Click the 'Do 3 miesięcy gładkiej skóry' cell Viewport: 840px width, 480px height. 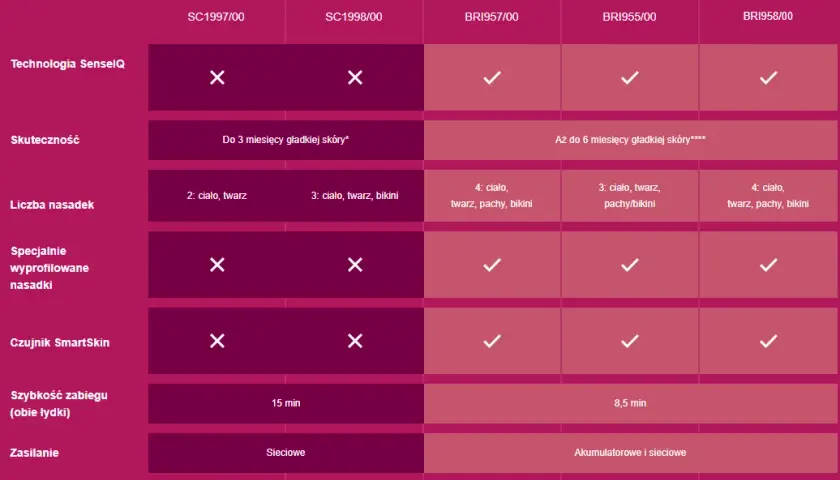(x=286, y=140)
